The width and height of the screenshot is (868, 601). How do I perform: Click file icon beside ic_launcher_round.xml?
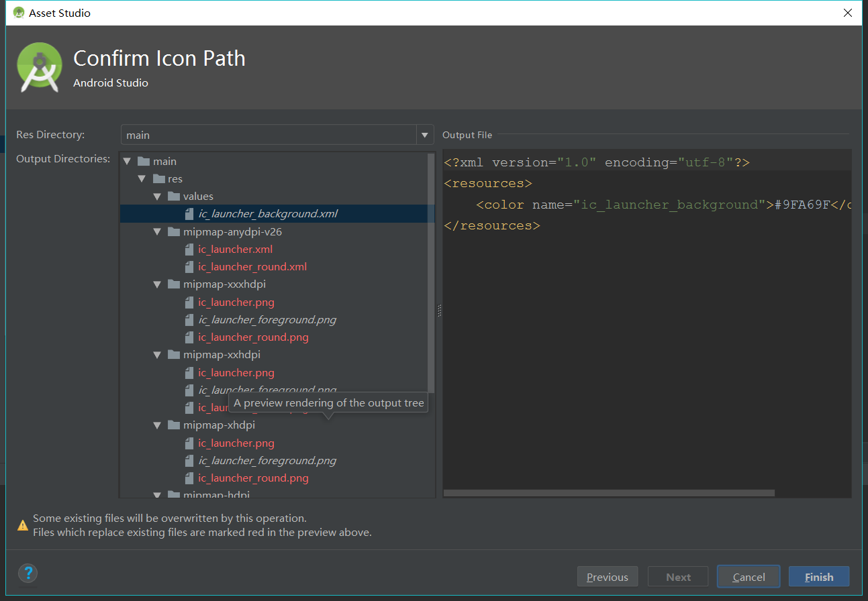(x=189, y=266)
